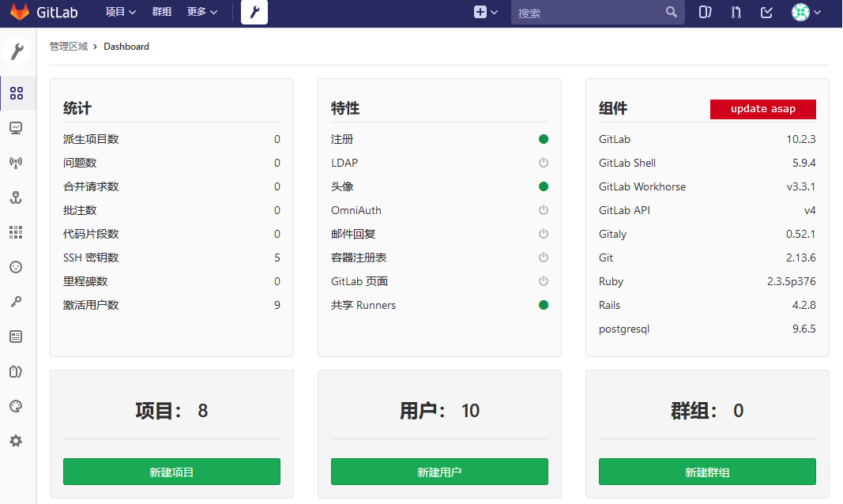Click the 派生项目数 row label
This screenshot has height=504, width=843.
coord(91,139)
